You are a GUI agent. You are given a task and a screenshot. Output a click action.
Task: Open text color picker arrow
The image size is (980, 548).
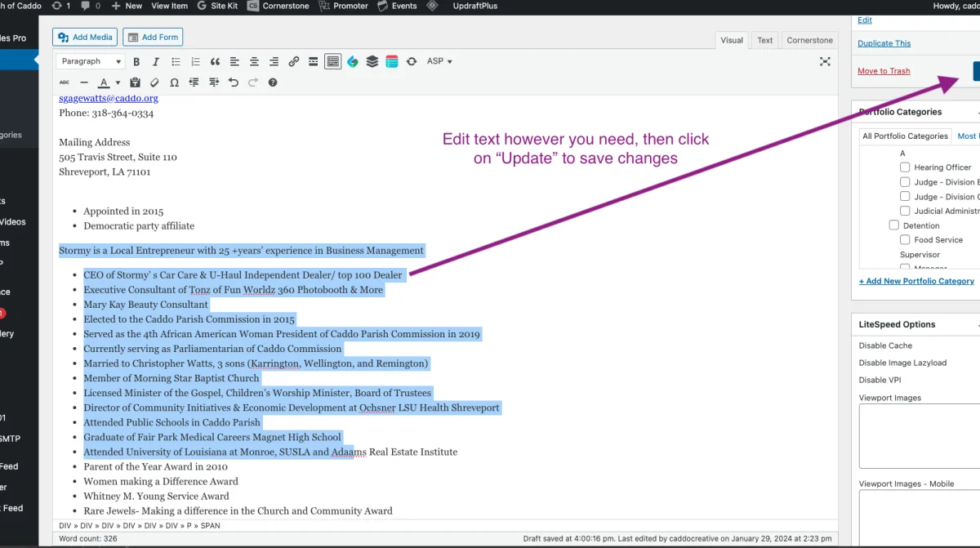tap(118, 82)
